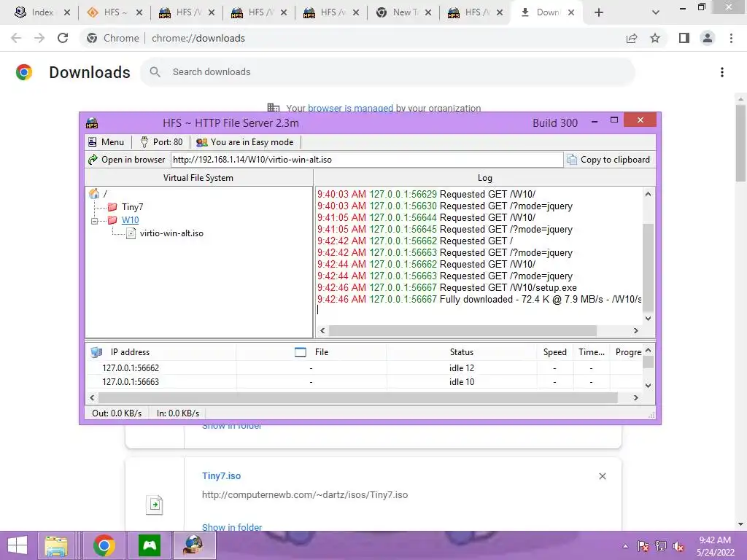Click connections list scroll right arrow
The width and height of the screenshot is (747, 560).
635,397
